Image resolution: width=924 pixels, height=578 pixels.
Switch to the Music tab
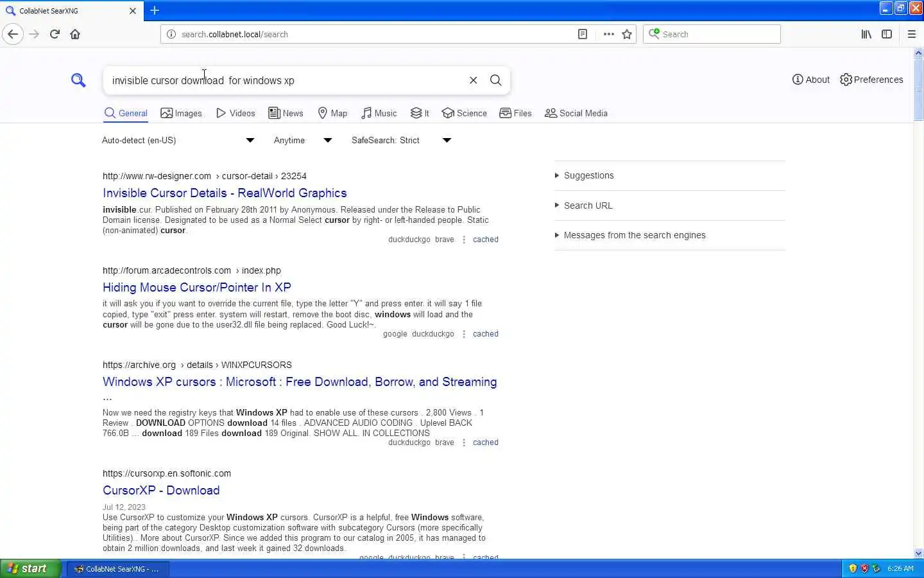(x=379, y=113)
